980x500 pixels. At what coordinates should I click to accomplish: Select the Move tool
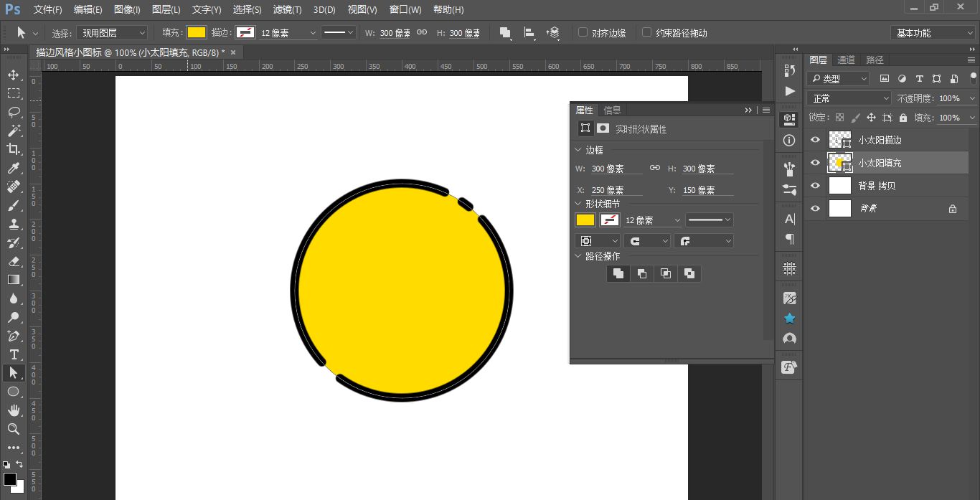pyautogui.click(x=13, y=75)
